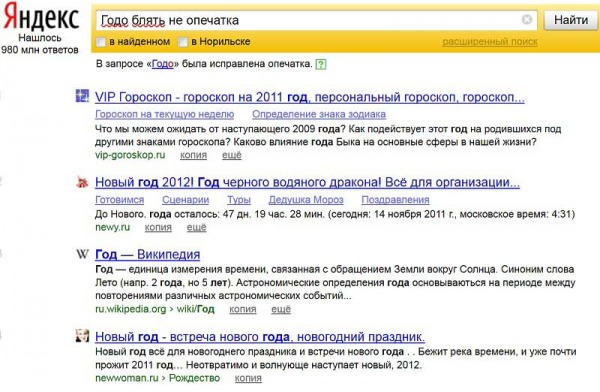
Task: Select the original 'Годо' query link
Action: click(163, 64)
